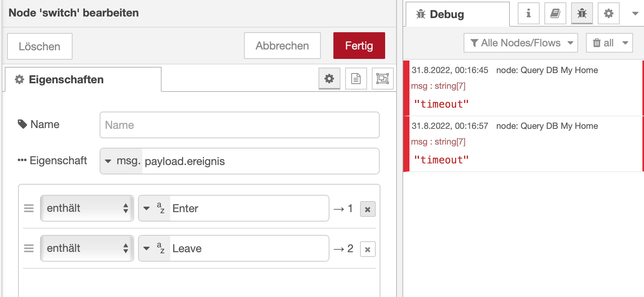Click first debug message node: Query DB My Home

[x=547, y=70]
